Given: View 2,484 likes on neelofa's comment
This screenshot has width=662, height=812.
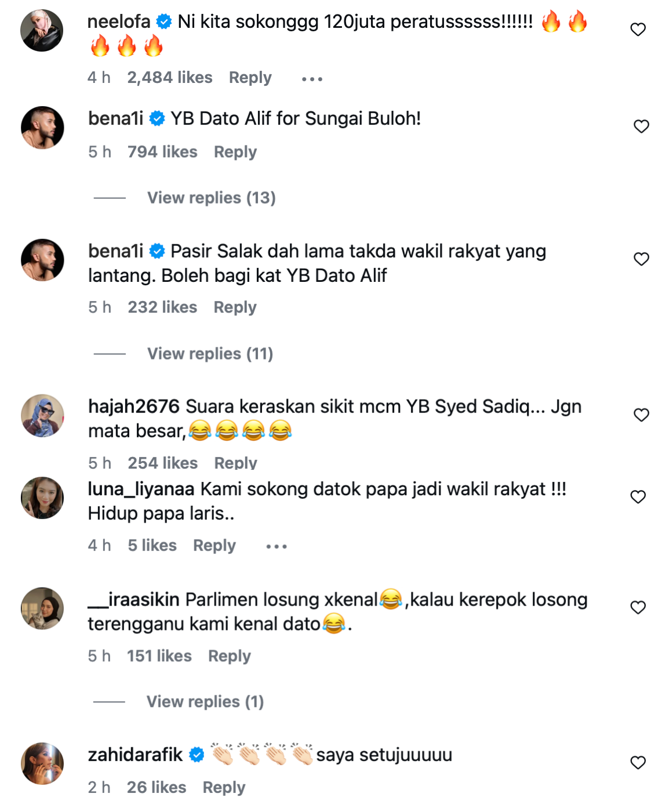Looking at the screenshot, I should (170, 78).
